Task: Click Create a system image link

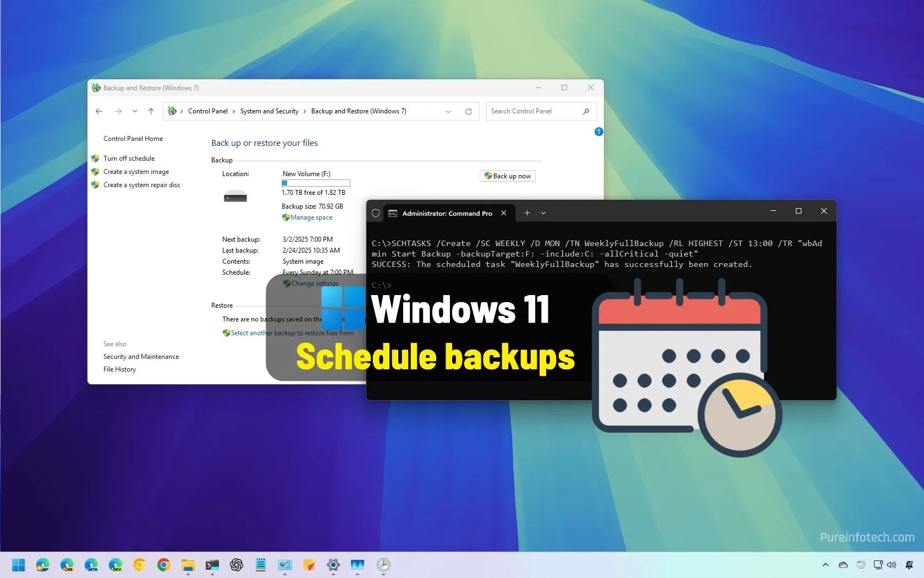Action: coord(136,172)
